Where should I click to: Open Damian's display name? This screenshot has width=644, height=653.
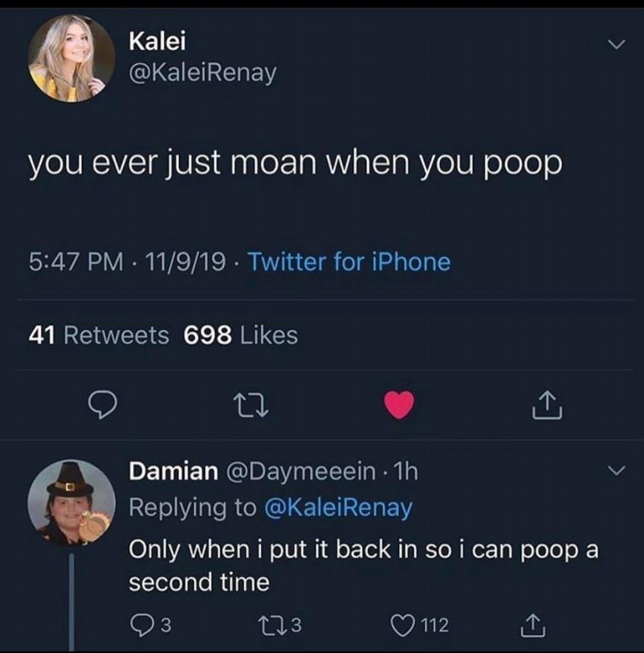coord(172,472)
